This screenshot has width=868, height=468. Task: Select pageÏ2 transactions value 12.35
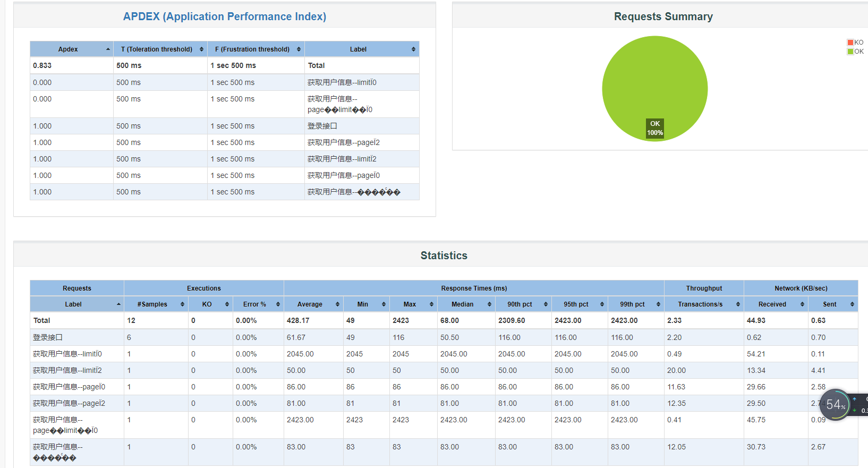[x=676, y=403]
